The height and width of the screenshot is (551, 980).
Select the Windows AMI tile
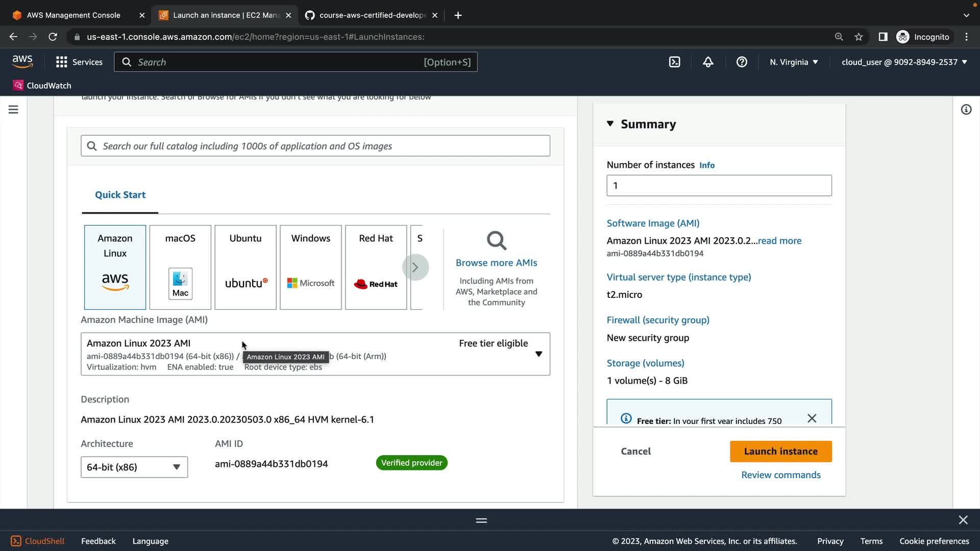tap(310, 267)
